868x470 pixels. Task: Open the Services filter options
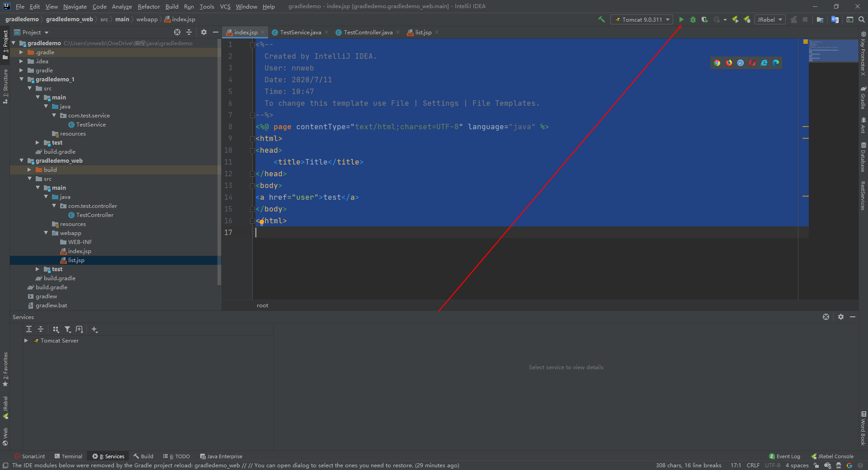click(x=68, y=329)
